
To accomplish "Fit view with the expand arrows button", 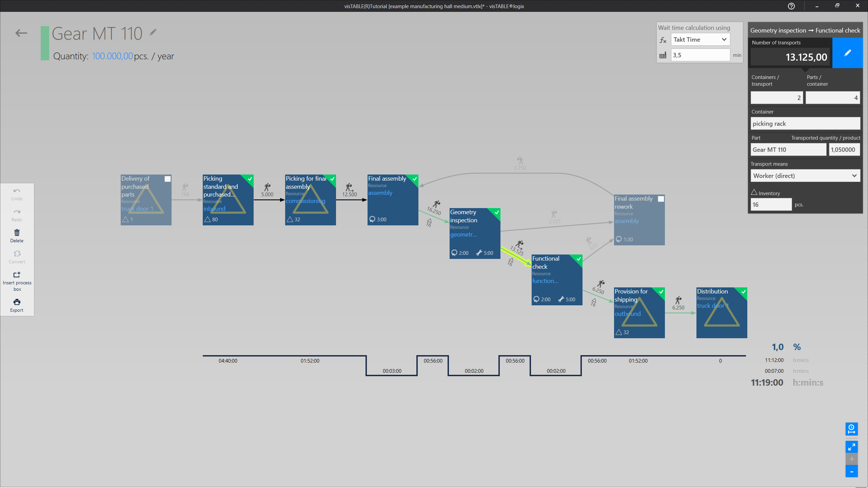I will click(x=851, y=447).
